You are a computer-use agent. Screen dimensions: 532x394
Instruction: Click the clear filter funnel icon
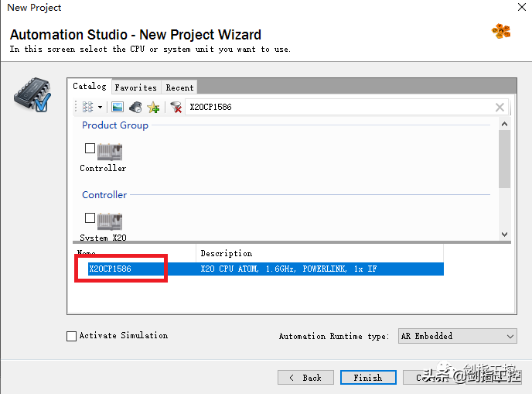176,107
